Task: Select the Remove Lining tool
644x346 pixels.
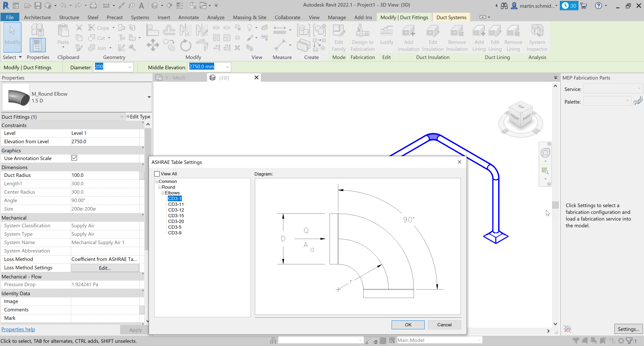Action: click(513, 37)
